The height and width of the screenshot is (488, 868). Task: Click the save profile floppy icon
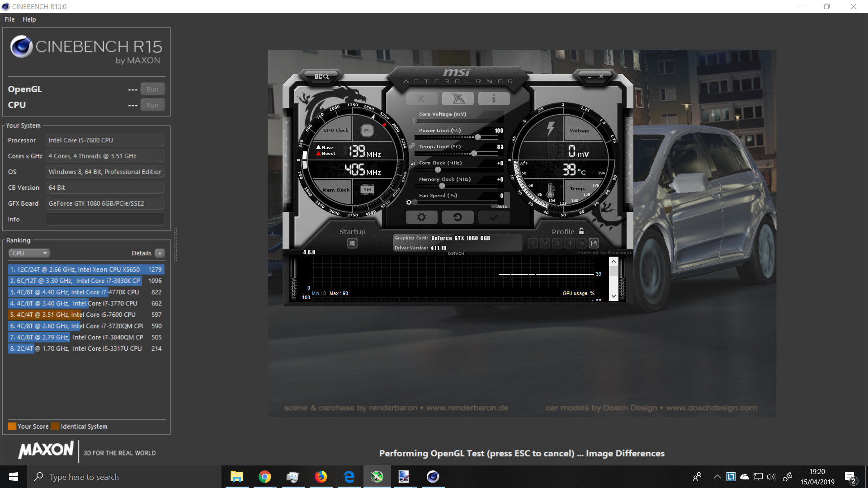tap(594, 243)
